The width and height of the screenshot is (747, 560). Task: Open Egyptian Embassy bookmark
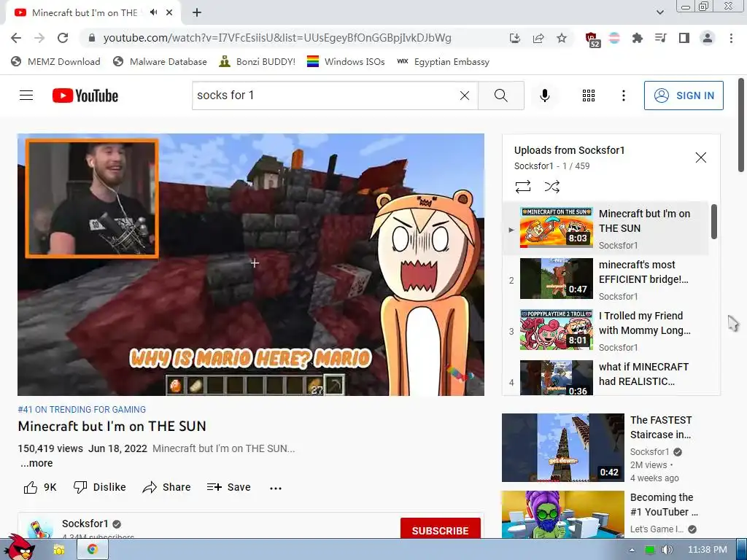coord(444,61)
